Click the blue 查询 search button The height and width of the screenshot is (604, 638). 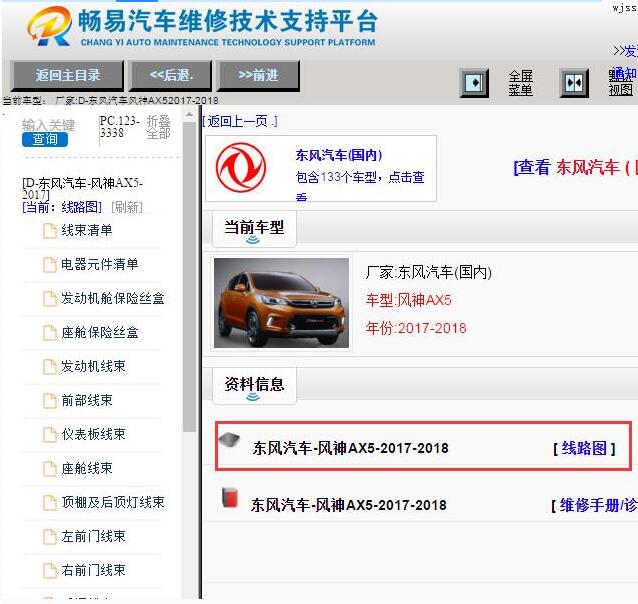[x=45, y=139]
